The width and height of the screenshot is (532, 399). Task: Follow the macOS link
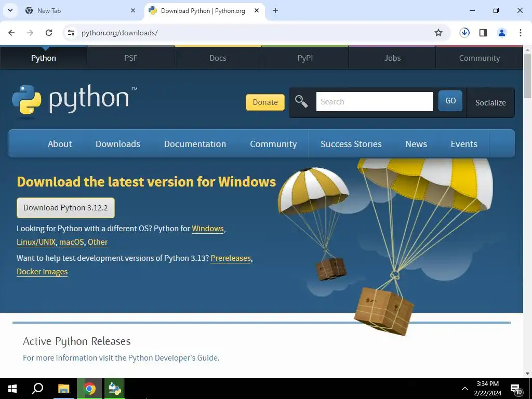[x=72, y=242]
